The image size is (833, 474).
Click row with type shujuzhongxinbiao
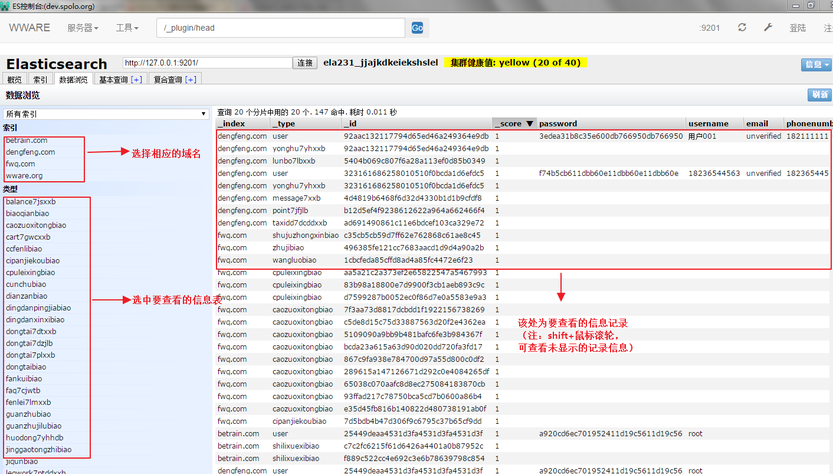point(522,235)
